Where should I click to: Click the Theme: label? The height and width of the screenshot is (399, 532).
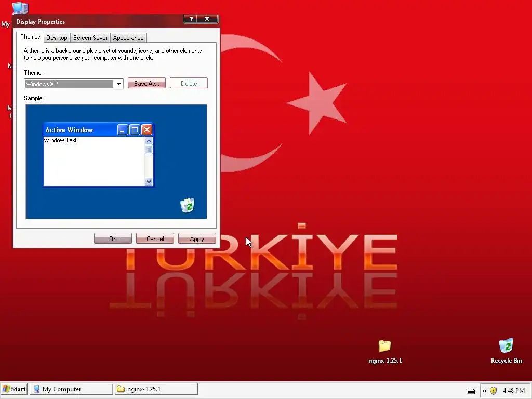(33, 73)
